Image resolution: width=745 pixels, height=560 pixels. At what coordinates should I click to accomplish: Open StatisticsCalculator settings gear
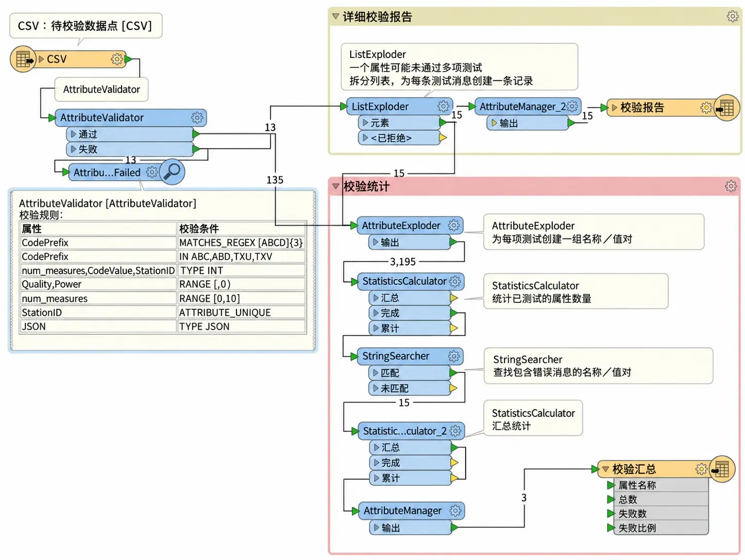click(x=454, y=281)
